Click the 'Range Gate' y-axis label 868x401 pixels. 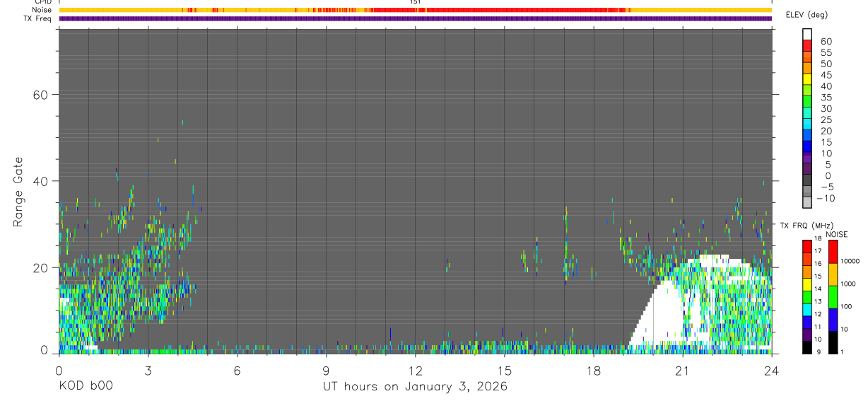coord(17,192)
